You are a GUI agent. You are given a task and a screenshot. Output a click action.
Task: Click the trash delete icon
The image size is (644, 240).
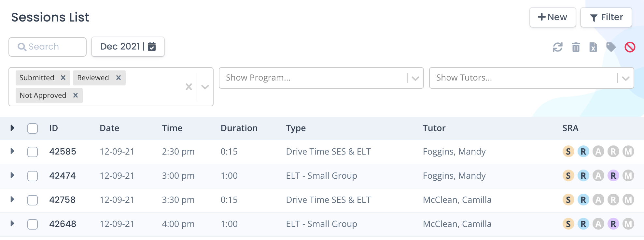(576, 47)
